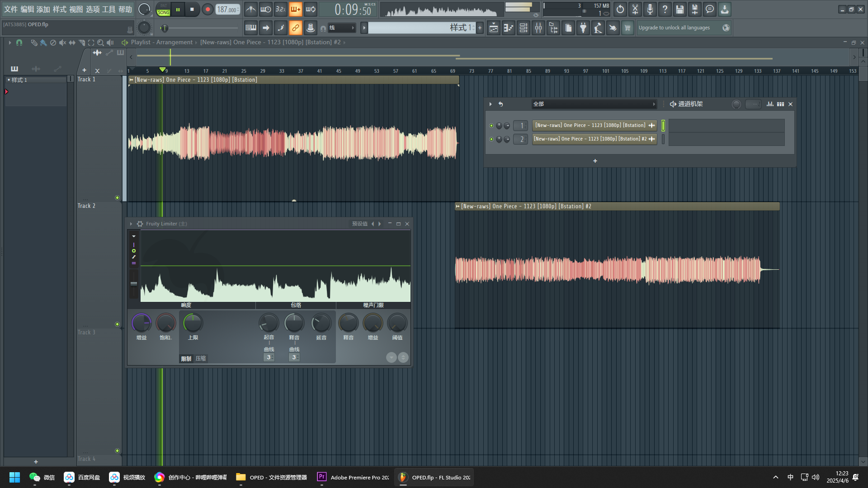868x488 pixels.
Task: Open the 线 snap mode dropdown
Action: tap(341, 28)
